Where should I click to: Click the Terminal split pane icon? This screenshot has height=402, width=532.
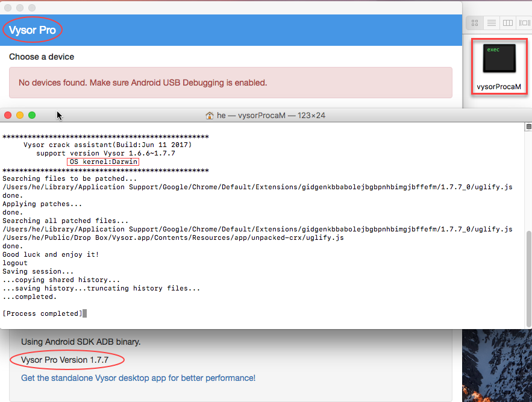(528, 127)
